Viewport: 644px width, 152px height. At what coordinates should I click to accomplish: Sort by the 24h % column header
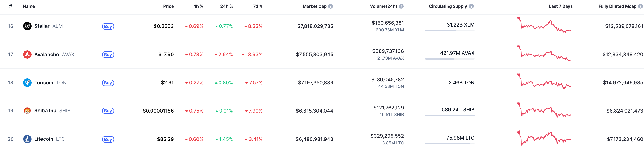(x=226, y=7)
